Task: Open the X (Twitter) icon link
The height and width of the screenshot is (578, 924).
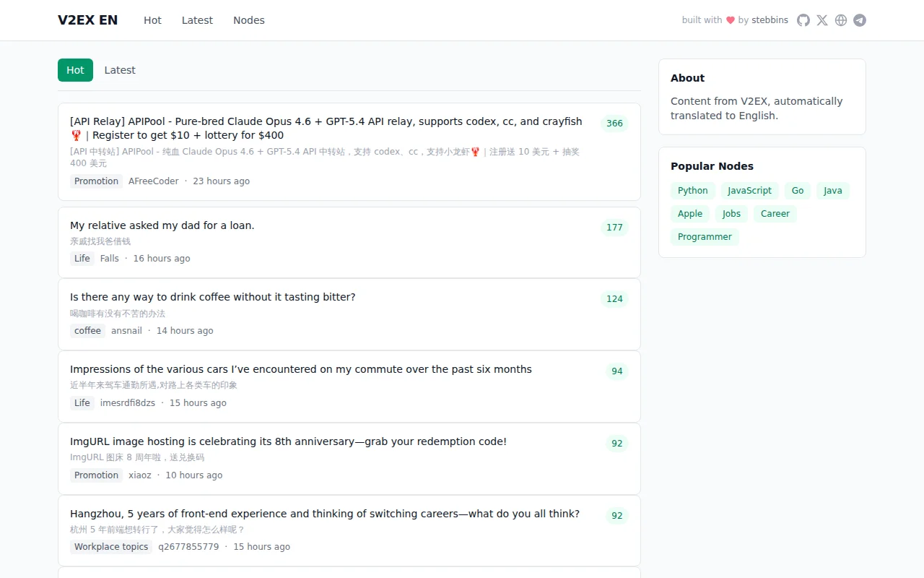Action: point(822,20)
